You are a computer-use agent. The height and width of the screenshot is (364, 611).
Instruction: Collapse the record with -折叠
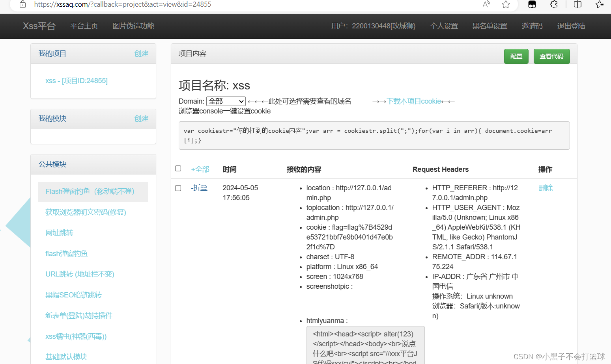[199, 188]
